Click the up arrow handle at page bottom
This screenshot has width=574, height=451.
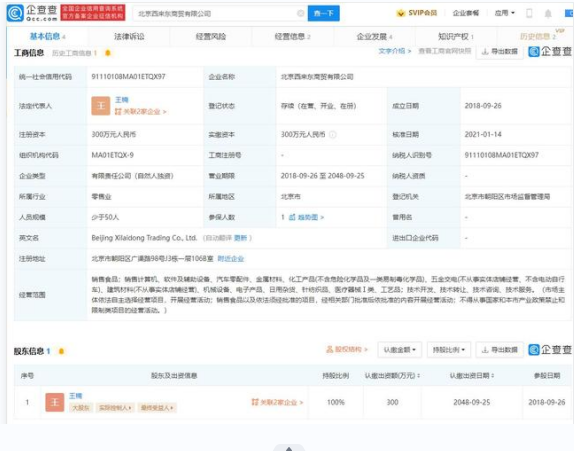289,448
